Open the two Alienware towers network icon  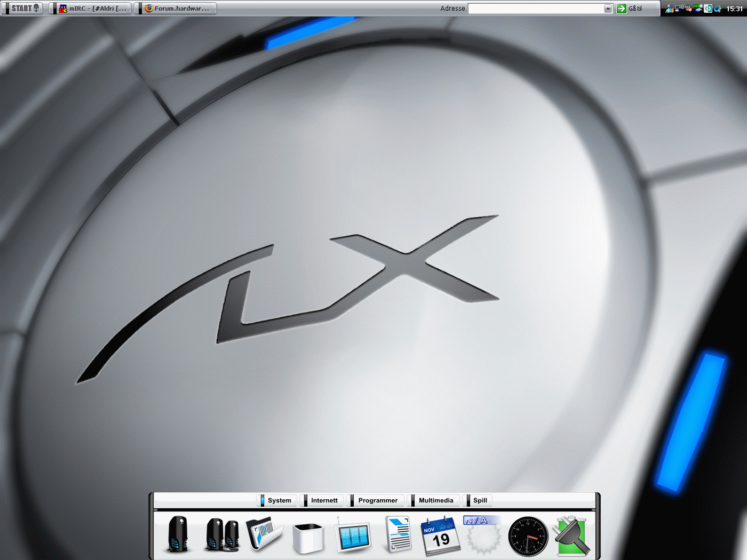(222, 535)
